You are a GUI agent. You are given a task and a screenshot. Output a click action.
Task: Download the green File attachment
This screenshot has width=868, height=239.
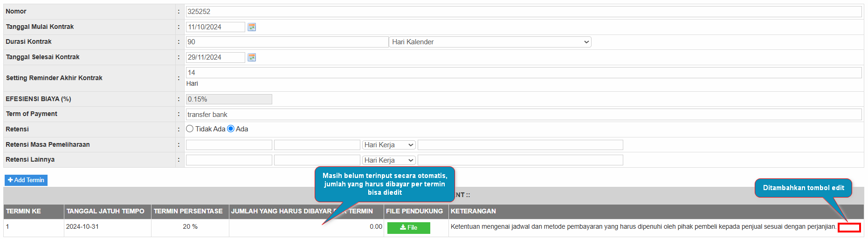coord(409,227)
